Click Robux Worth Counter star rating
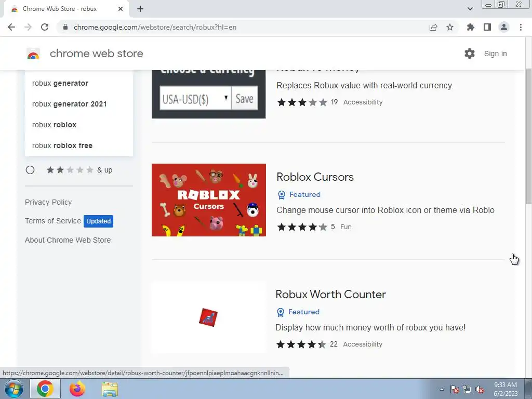This screenshot has height=399, width=532. (x=301, y=344)
